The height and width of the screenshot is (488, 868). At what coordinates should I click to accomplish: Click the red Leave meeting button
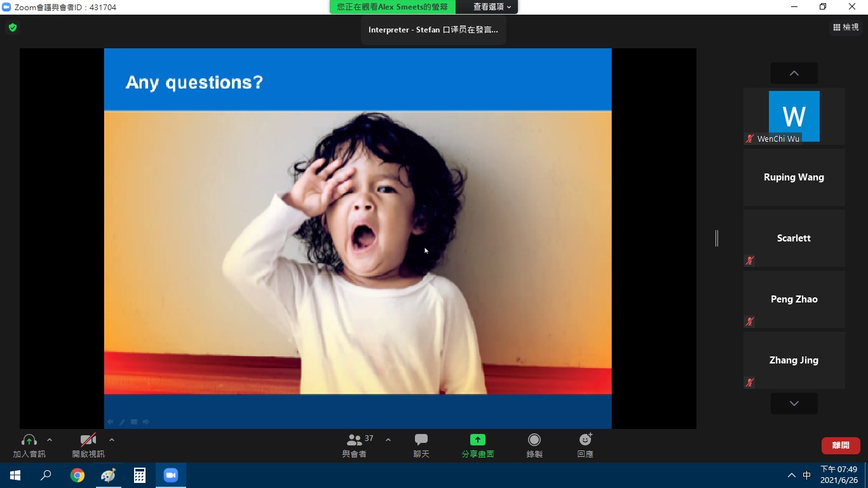[x=840, y=445]
